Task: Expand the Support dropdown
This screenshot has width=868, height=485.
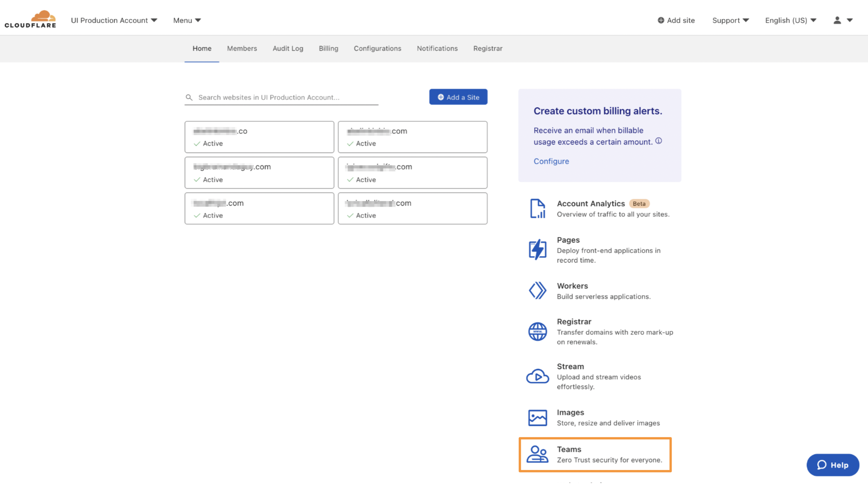Action: [x=730, y=20]
